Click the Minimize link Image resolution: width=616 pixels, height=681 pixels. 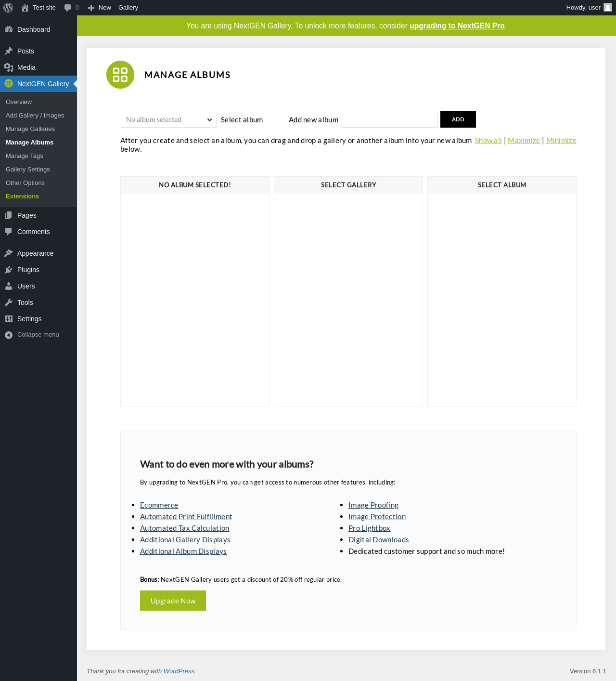pos(561,141)
